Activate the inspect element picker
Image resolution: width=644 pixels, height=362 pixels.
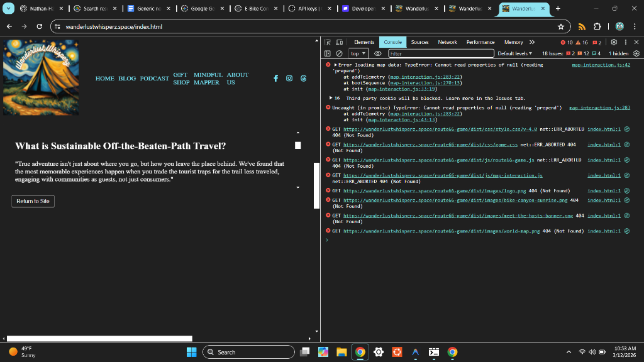tap(328, 42)
